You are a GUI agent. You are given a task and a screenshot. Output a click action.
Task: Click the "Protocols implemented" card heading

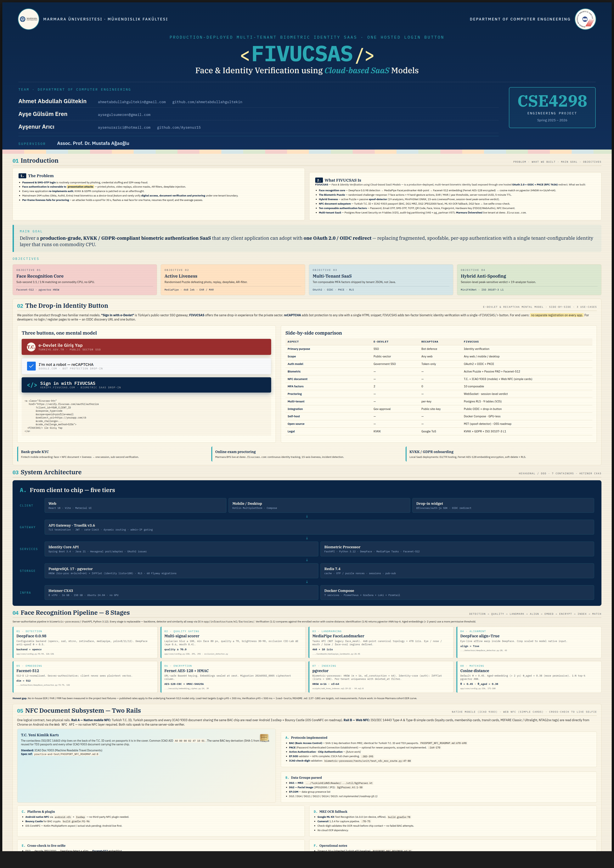[x=306, y=738]
